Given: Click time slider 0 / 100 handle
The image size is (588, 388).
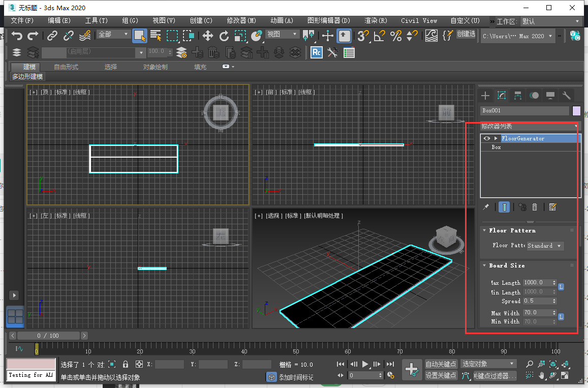Looking at the screenshot, I should click(48, 336).
